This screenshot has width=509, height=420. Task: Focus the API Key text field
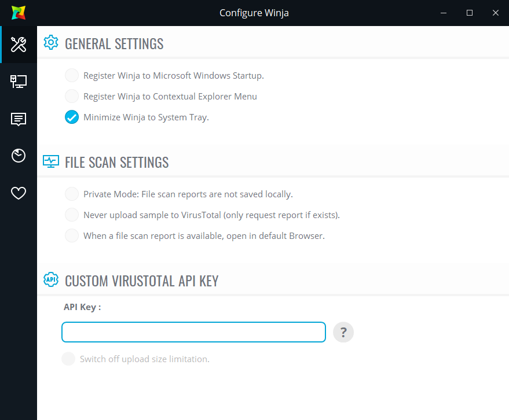[x=193, y=332]
